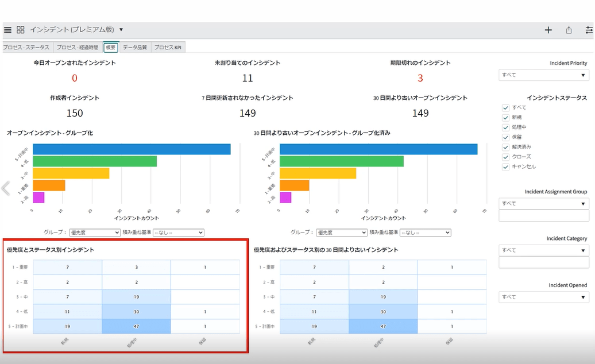The image size is (595, 364).
Task: Switch to the プロセス KPI tab
Action: coord(168,48)
